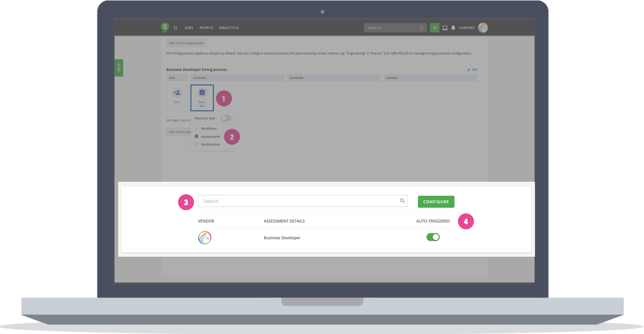Click the green SmartRecruiters logo icon

(x=165, y=27)
